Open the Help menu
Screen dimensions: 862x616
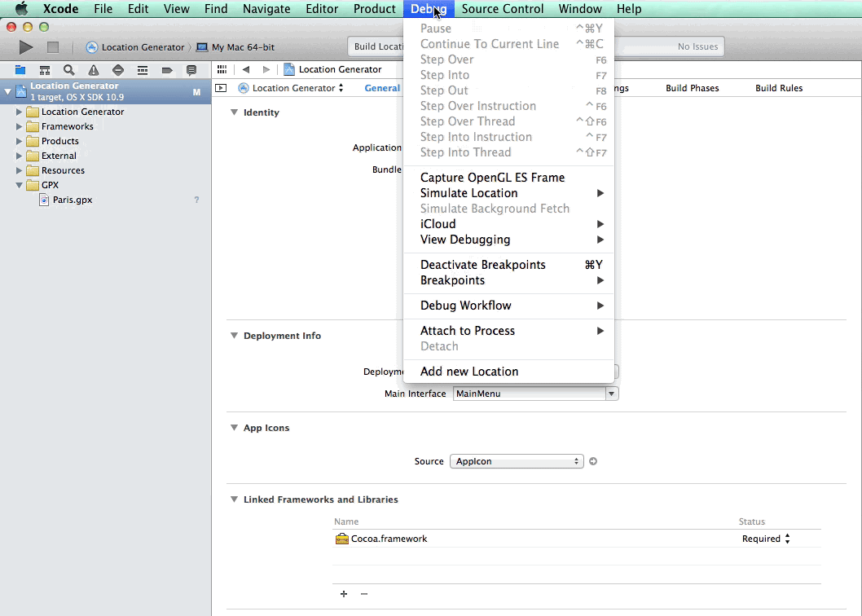click(x=629, y=9)
